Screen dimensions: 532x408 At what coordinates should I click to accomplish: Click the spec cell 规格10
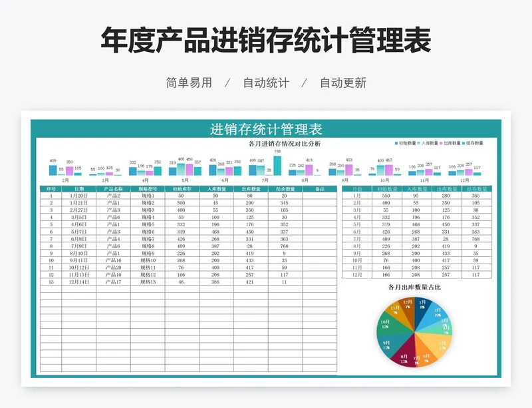coord(148,260)
